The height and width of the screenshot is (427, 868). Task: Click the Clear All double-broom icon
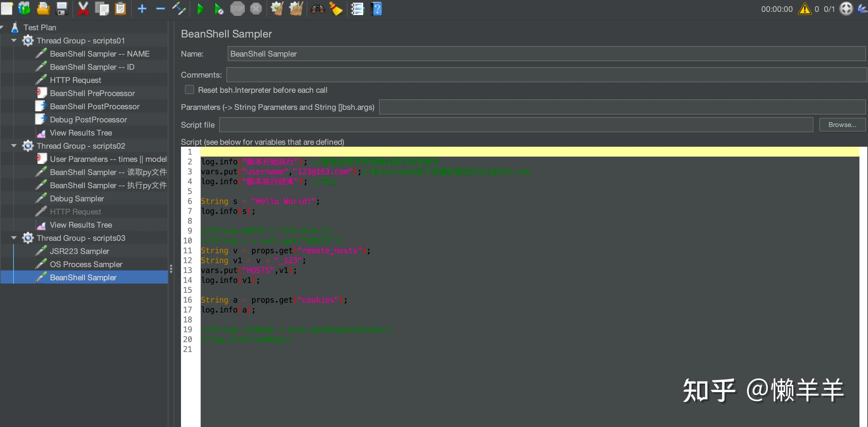[x=296, y=9]
